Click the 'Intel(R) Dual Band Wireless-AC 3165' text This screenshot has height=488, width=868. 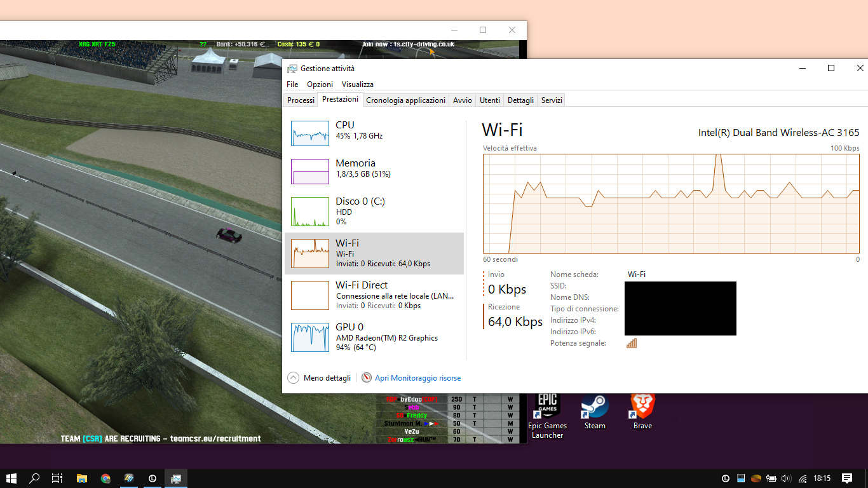coord(779,133)
